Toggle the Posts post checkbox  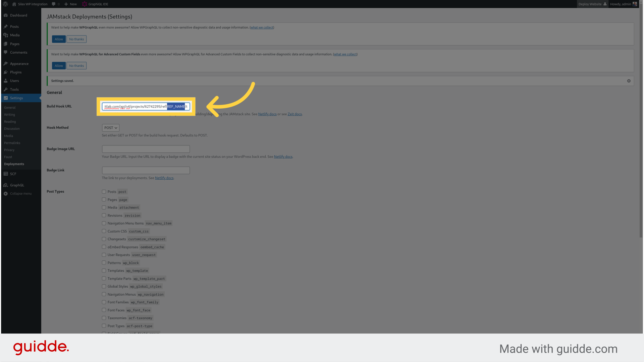tap(104, 191)
